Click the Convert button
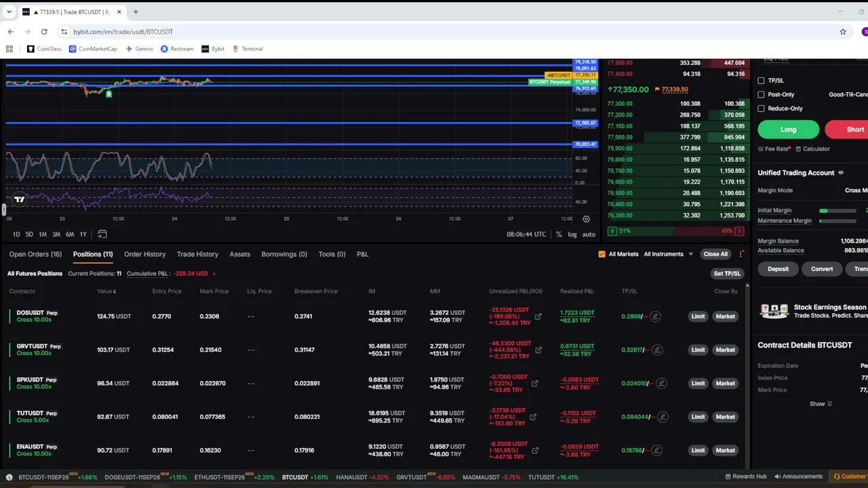868x488 pixels. tap(822, 269)
